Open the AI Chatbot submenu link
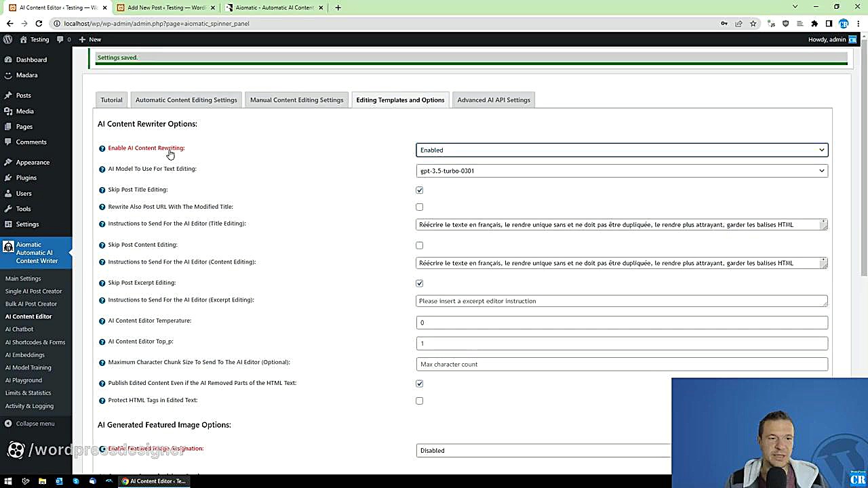Image resolution: width=868 pixels, height=488 pixels. pos(19,329)
